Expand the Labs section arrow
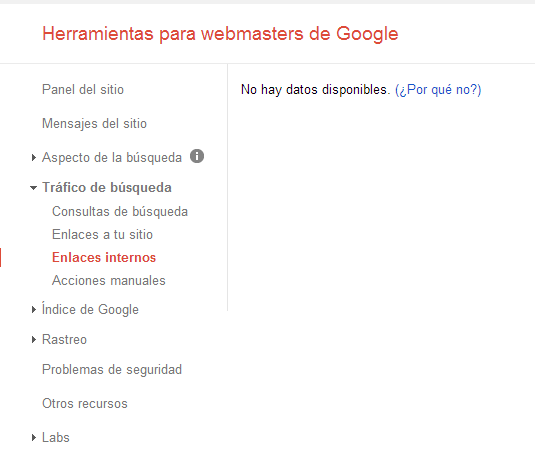 coord(33,437)
